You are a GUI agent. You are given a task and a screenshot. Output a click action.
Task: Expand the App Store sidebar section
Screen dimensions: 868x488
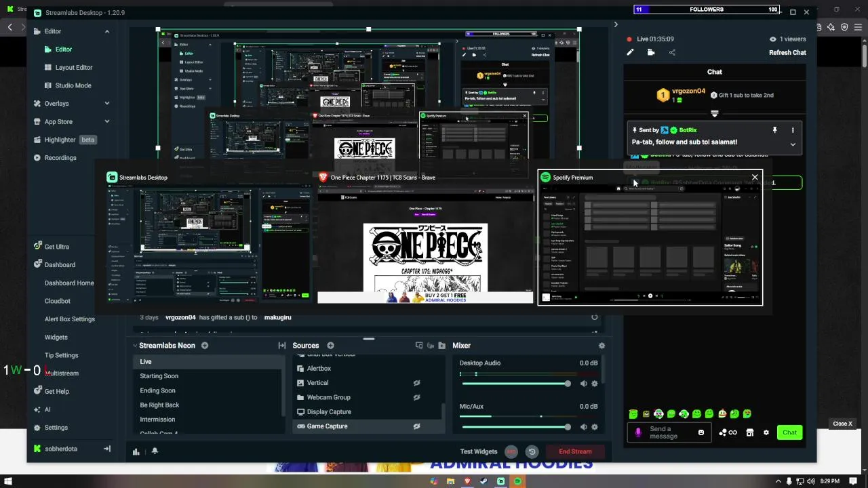pyautogui.click(x=106, y=122)
